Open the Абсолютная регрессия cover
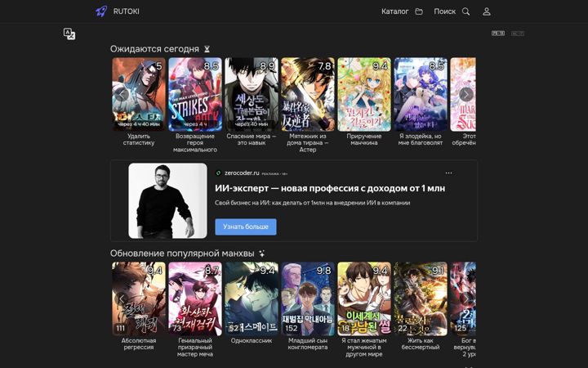 [139, 299]
